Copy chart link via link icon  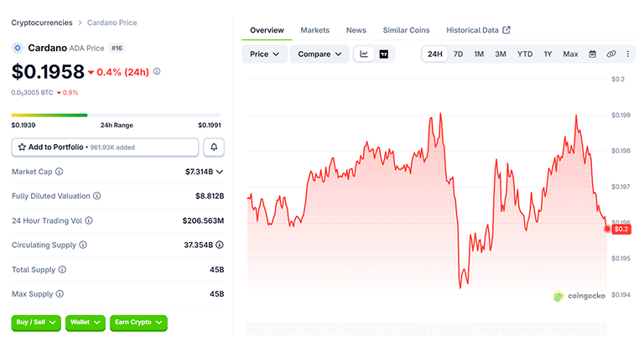coord(611,54)
